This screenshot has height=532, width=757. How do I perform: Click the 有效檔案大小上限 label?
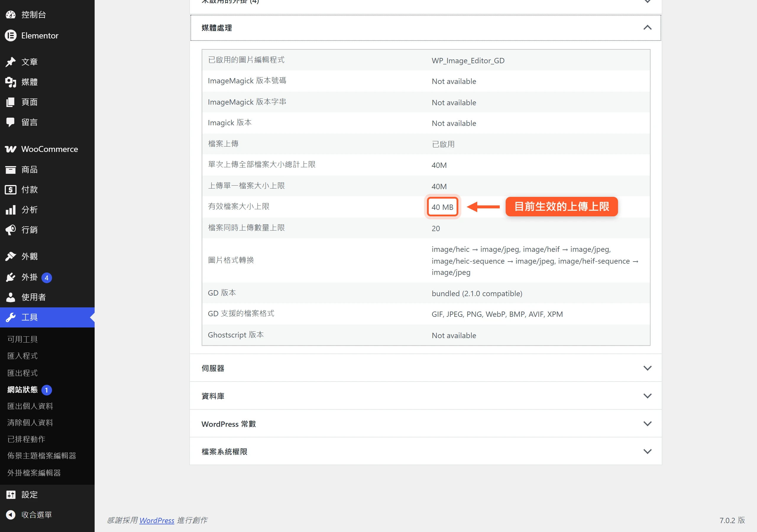238,206
